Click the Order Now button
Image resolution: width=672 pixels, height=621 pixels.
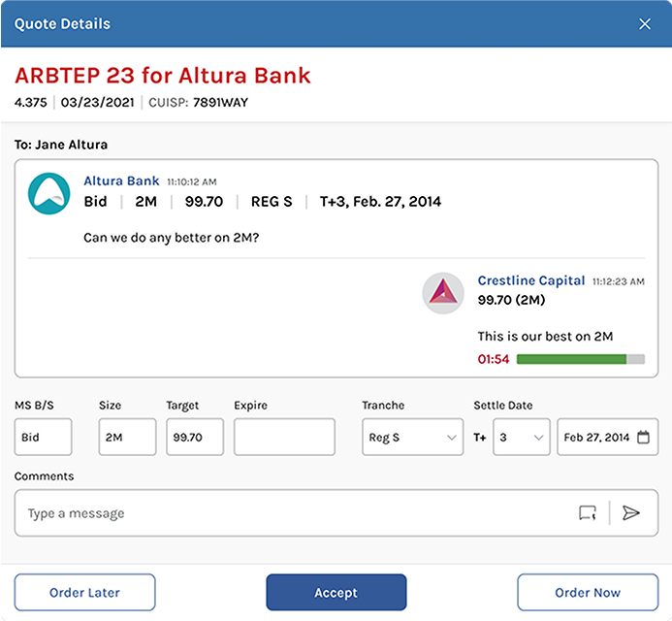(588, 593)
